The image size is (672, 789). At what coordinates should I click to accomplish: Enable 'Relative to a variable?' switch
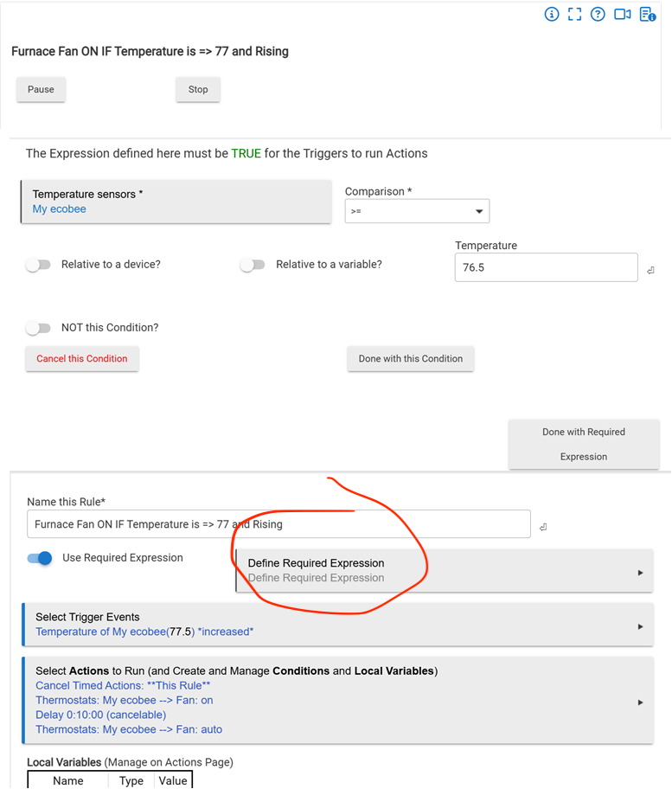pyautogui.click(x=252, y=265)
